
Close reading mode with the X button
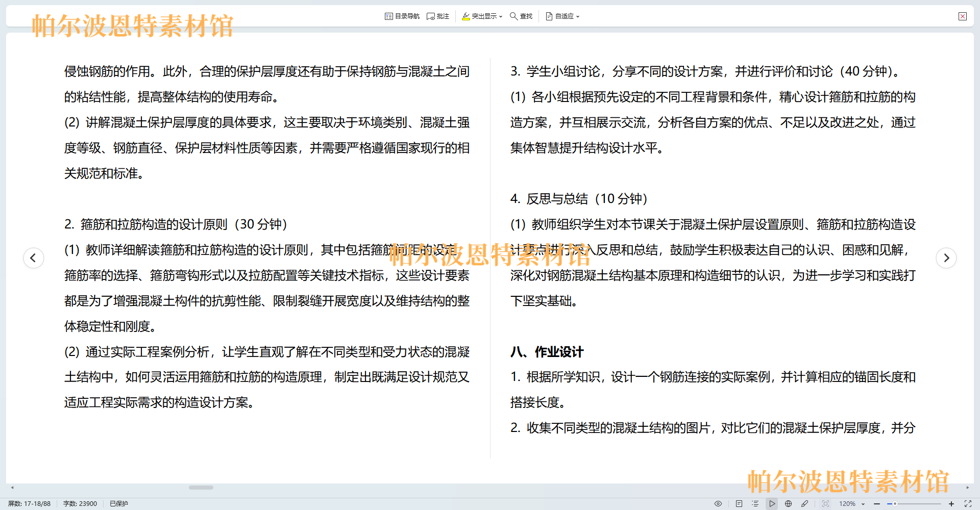click(x=963, y=16)
